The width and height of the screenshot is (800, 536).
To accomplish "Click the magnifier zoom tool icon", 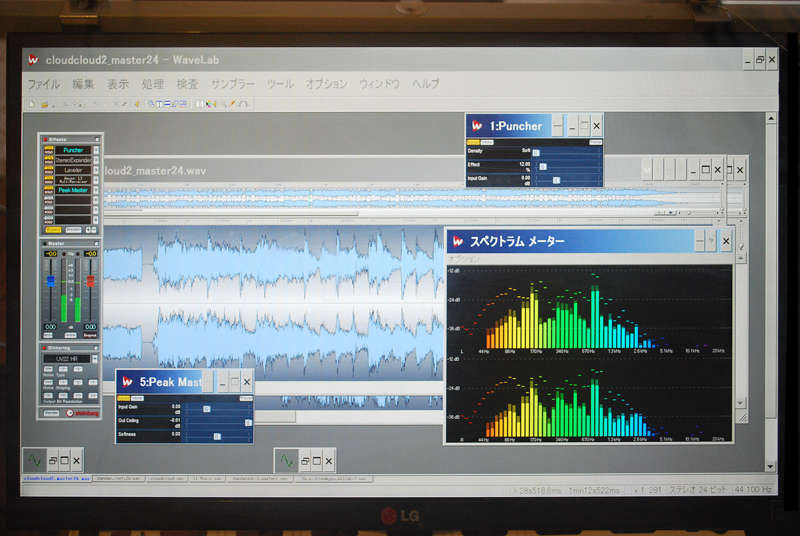I will [x=223, y=104].
